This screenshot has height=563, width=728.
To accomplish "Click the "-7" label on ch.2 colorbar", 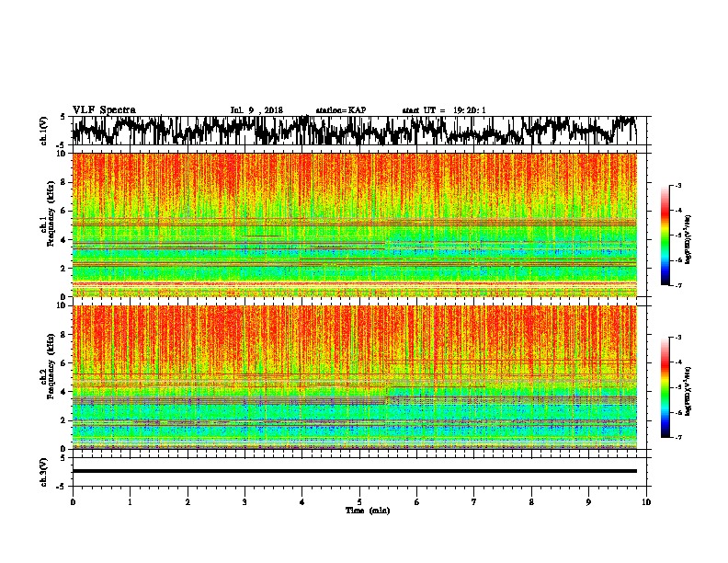I will click(678, 437).
